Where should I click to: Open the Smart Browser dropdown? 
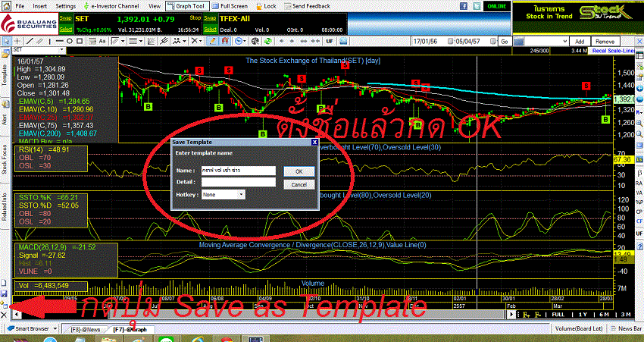click(x=54, y=329)
